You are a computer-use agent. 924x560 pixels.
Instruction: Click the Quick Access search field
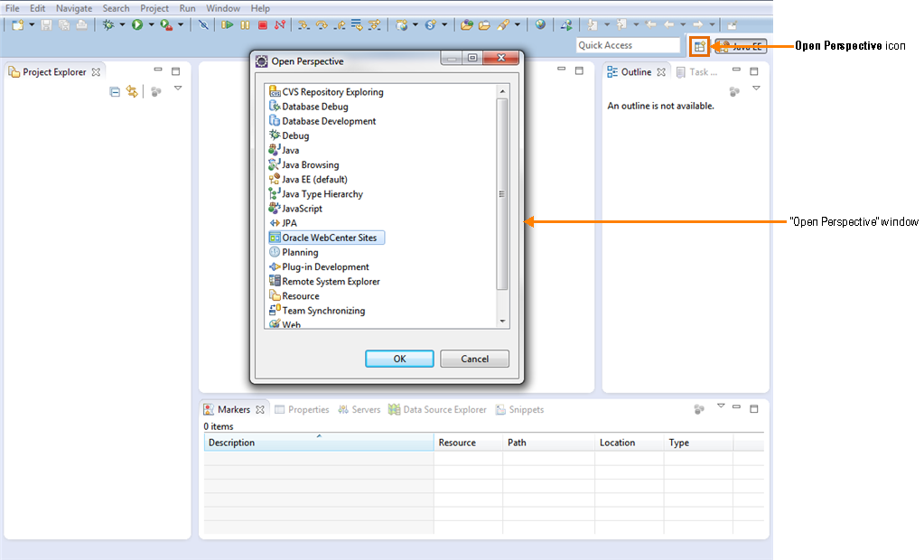coord(628,45)
